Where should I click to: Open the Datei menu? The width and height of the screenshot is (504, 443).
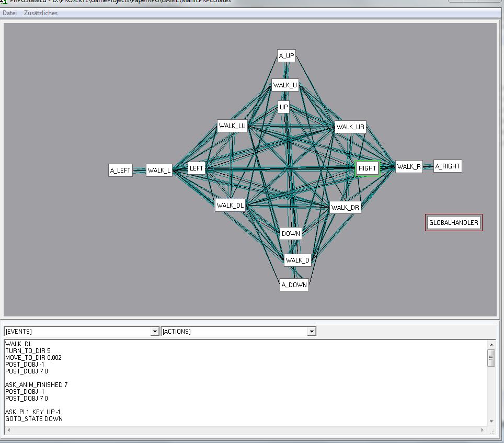tap(10, 13)
